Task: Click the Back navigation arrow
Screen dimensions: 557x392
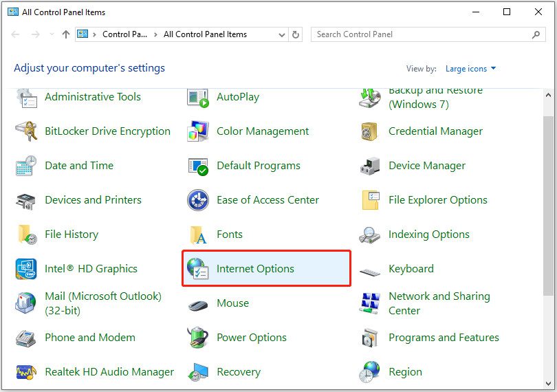Action: pyautogui.click(x=15, y=34)
